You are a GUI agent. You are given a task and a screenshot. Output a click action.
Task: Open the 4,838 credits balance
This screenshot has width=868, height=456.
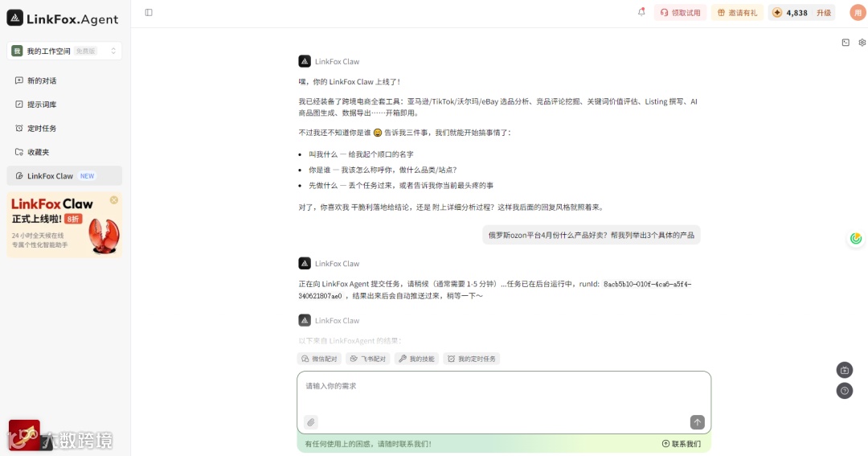tap(791, 12)
